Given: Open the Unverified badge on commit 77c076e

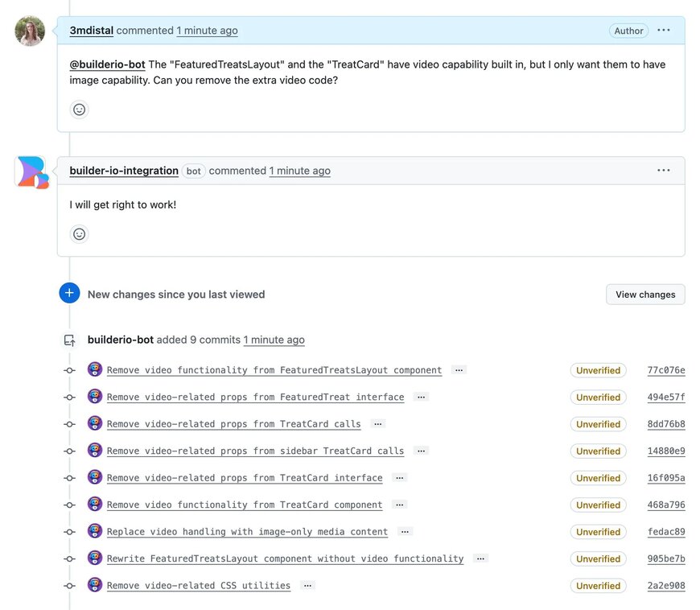Looking at the screenshot, I should pos(598,370).
